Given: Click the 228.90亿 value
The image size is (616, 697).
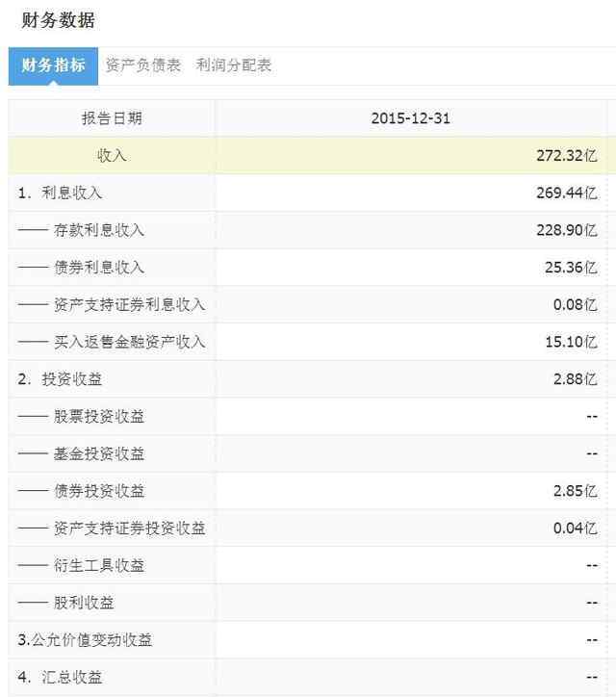Looking at the screenshot, I should click(566, 230).
